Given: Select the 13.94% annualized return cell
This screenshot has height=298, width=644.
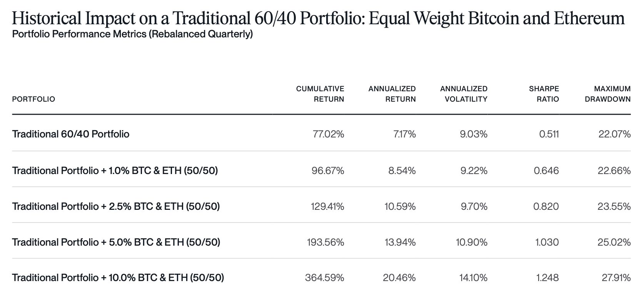Looking at the screenshot, I should coord(400,242).
